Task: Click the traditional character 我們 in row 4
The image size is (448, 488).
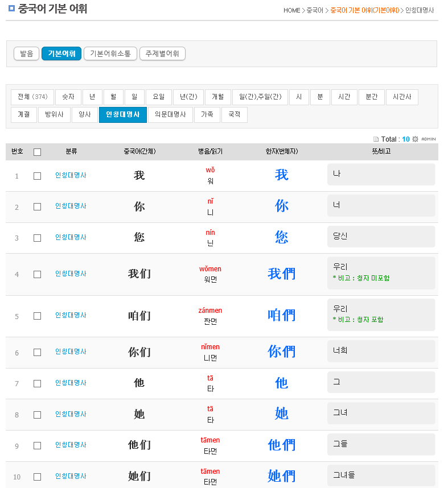Action: pyautogui.click(x=282, y=274)
